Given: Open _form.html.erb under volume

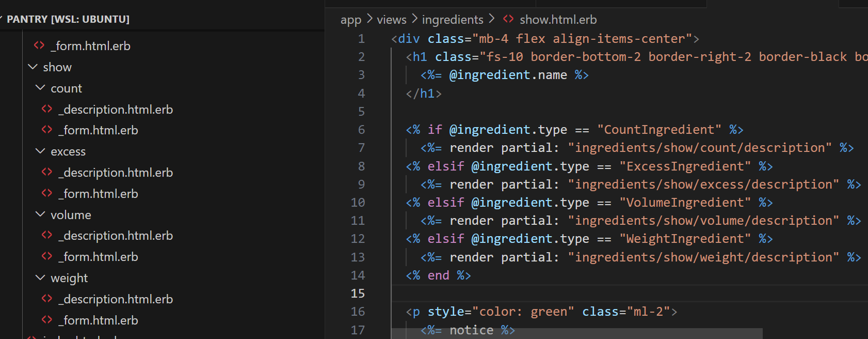Looking at the screenshot, I should click(99, 257).
